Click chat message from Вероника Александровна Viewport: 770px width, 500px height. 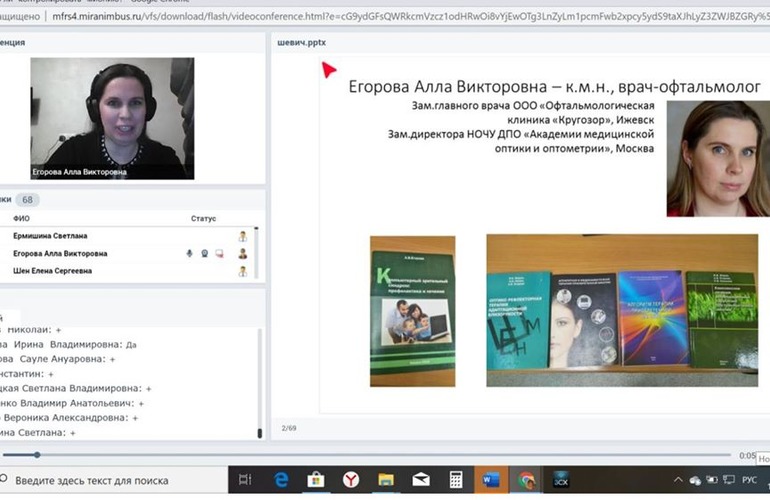point(69,417)
